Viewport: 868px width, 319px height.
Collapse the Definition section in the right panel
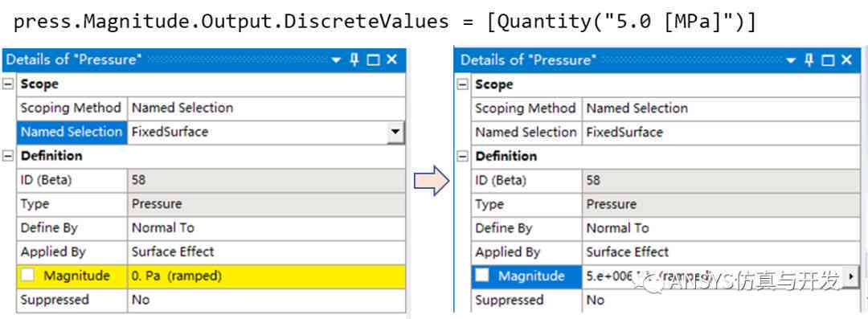(462, 156)
